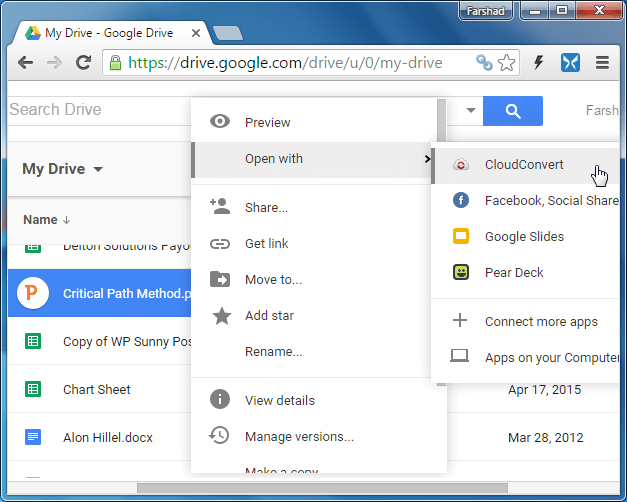
Task: Expand the My Drive dropdown arrow
Action: pos(98,169)
